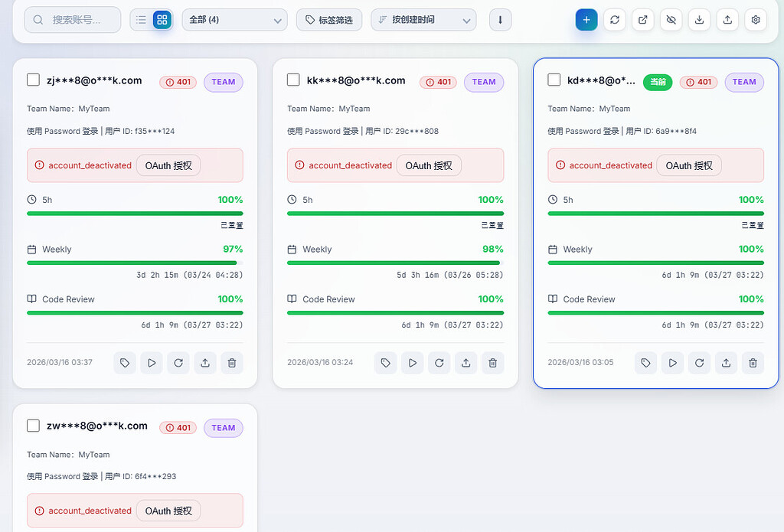
Task: Delete the zj***8 account via trash icon
Action: [x=232, y=363]
